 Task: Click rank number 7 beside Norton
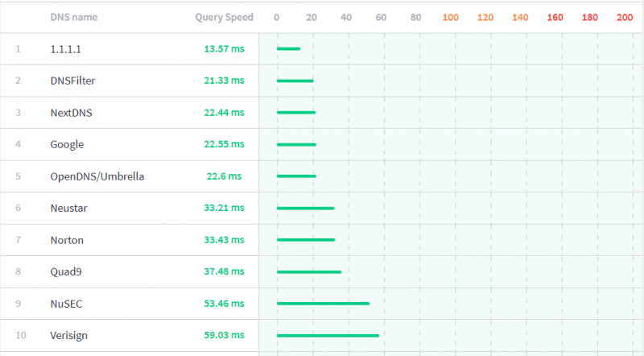coord(18,240)
